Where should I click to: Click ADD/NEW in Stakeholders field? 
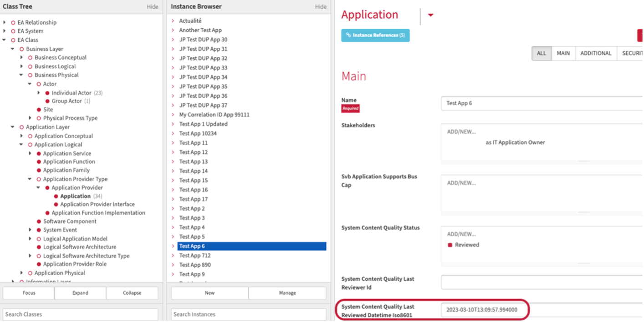coord(461,132)
